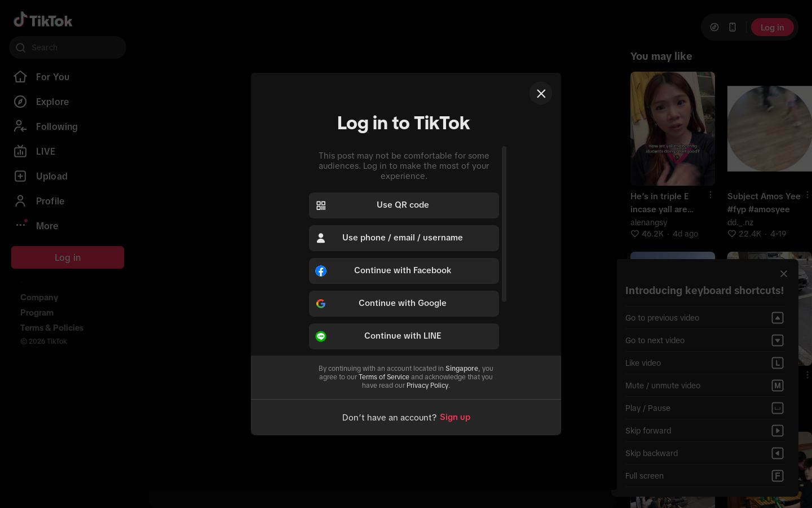Dismiss the keyboard shortcuts panel
The height and width of the screenshot is (508, 812).
click(784, 274)
